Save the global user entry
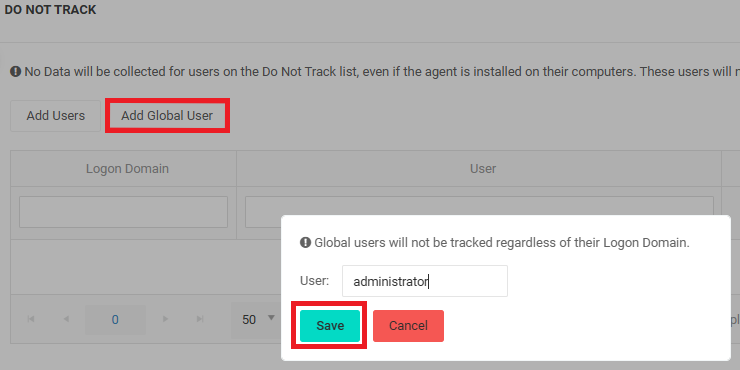The width and height of the screenshot is (740, 370). [330, 326]
